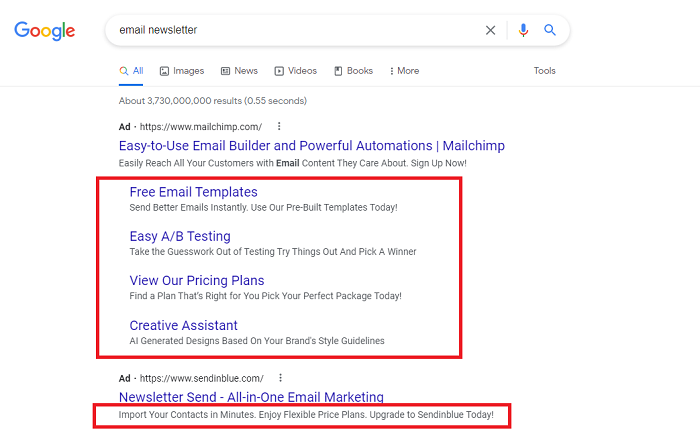The height and width of the screenshot is (434, 700).
Task: Open Mailchimp ad three-dot options menu
Action: pyautogui.click(x=279, y=127)
